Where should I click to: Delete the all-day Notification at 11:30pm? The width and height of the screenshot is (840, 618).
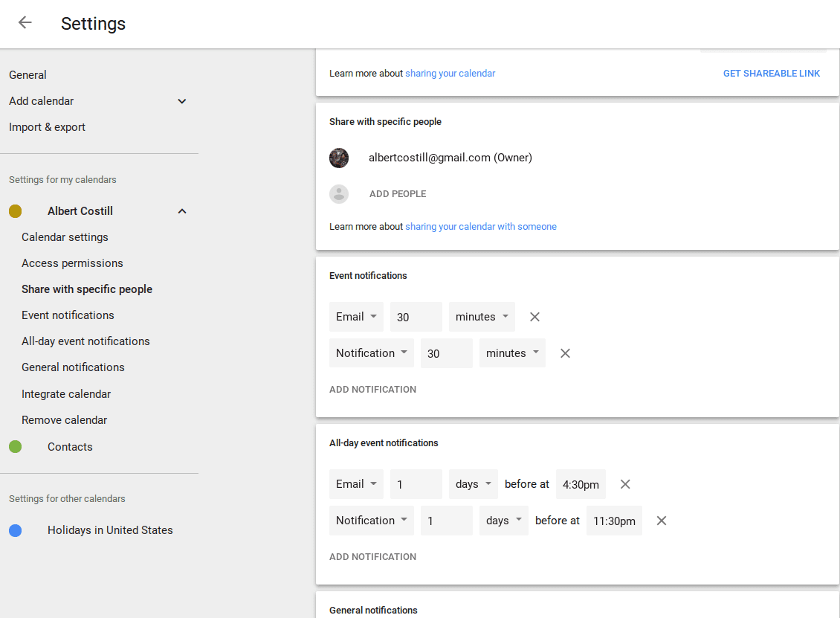[661, 521]
